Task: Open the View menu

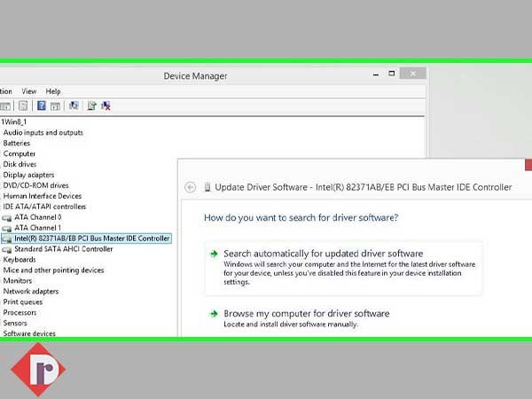Action: pos(29,91)
